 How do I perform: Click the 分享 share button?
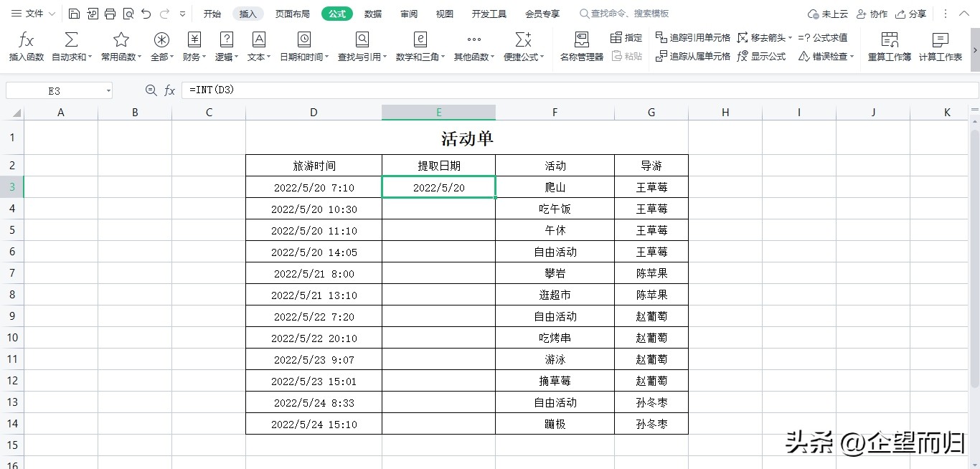(910, 14)
